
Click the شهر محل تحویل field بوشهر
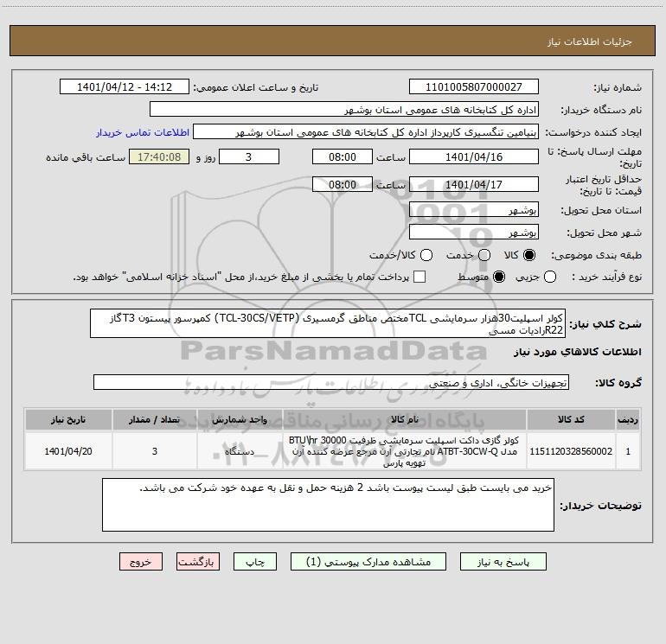[x=474, y=233]
